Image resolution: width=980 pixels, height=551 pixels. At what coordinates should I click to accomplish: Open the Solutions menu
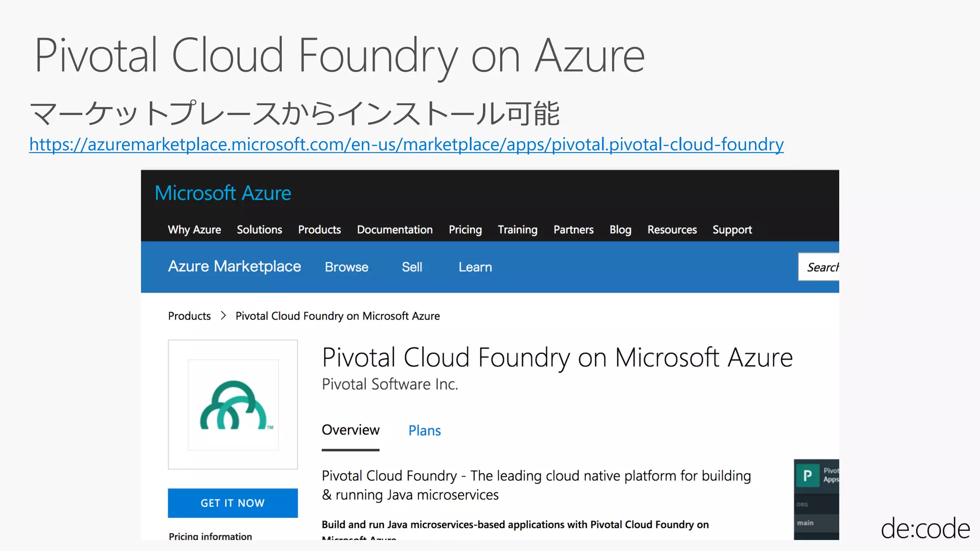[259, 230]
